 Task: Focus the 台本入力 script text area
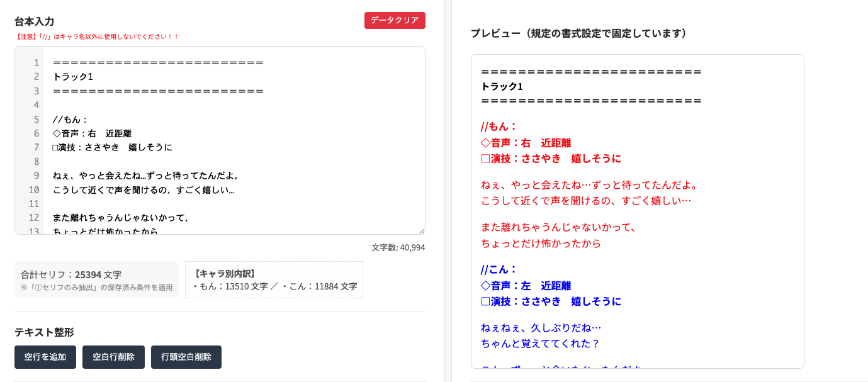pyautogui.click(x=220, y=140)
